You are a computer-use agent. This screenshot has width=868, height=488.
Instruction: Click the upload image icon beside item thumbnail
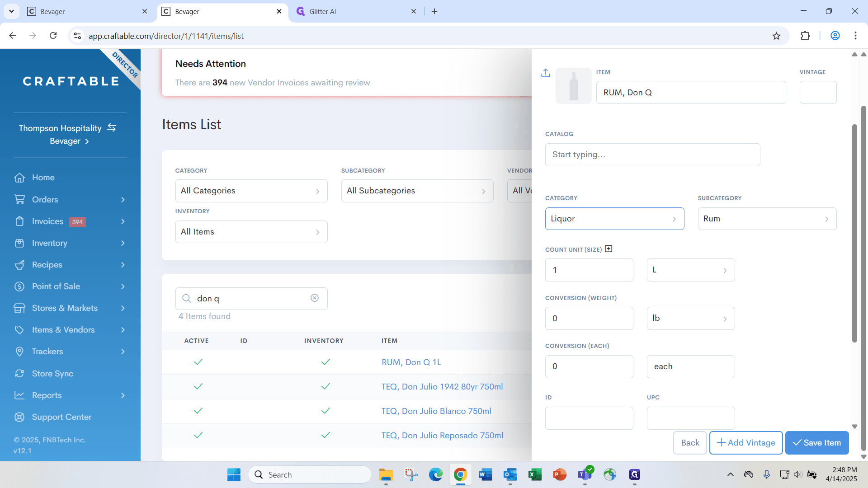point(546,73)
